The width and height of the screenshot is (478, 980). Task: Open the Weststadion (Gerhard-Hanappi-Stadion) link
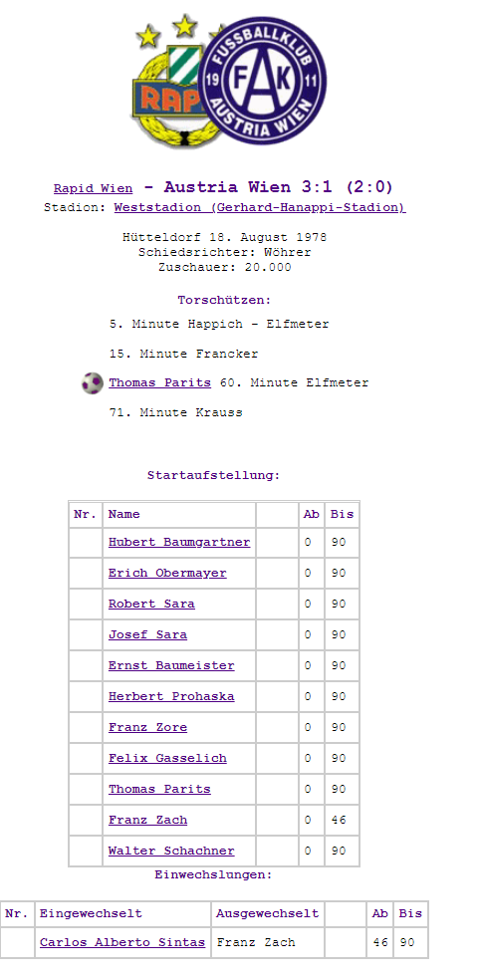pos(260,207)
